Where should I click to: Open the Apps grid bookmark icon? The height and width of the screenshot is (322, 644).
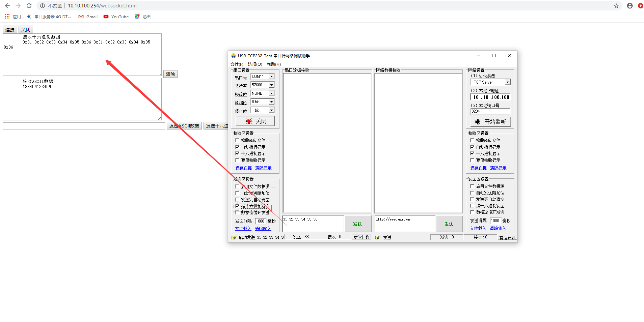[7, 17]
